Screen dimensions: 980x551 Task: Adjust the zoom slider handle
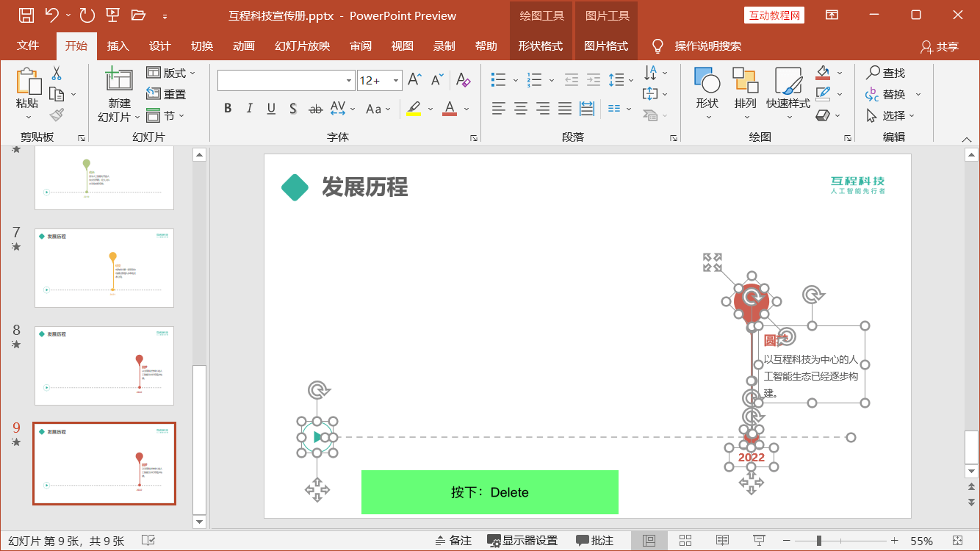point(819,541)
